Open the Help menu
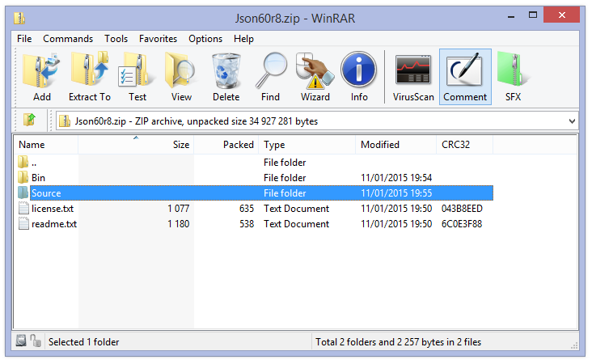The width and height of the screenshot is (592, 364). coord(243,39)
